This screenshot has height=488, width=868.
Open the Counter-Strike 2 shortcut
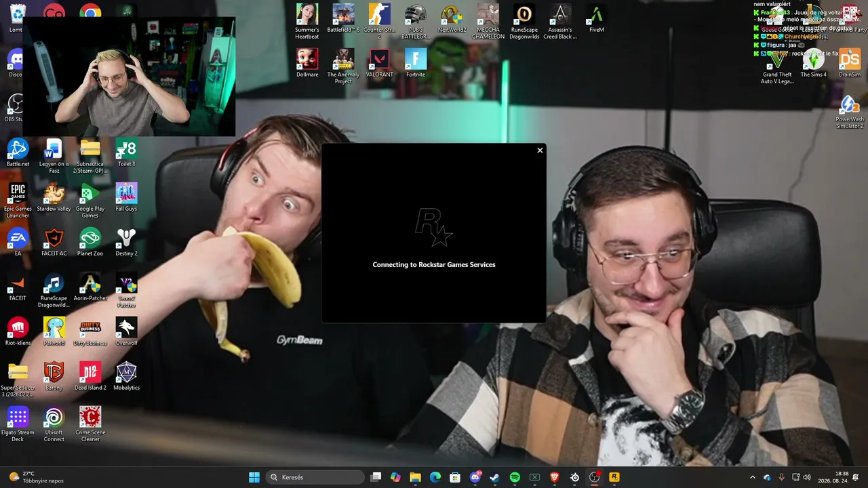click(380, 22)
